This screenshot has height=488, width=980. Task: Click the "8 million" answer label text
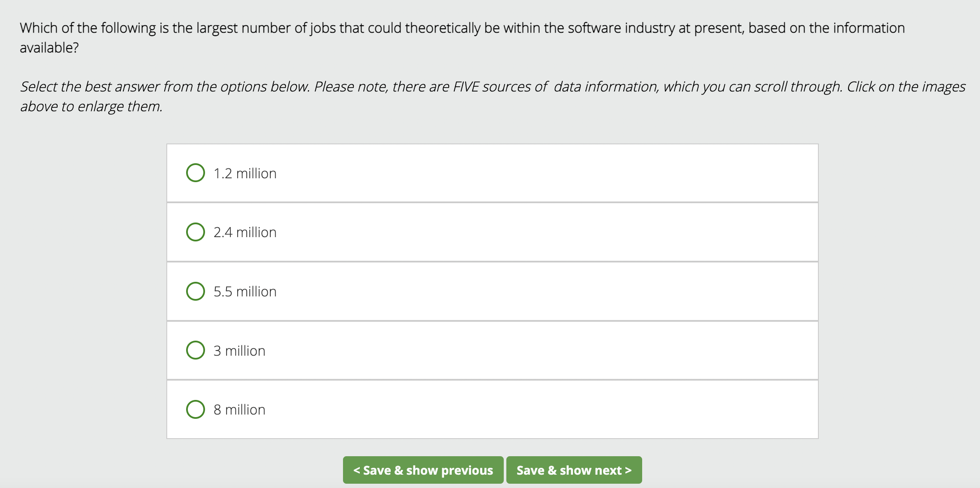tap(239, 410)
